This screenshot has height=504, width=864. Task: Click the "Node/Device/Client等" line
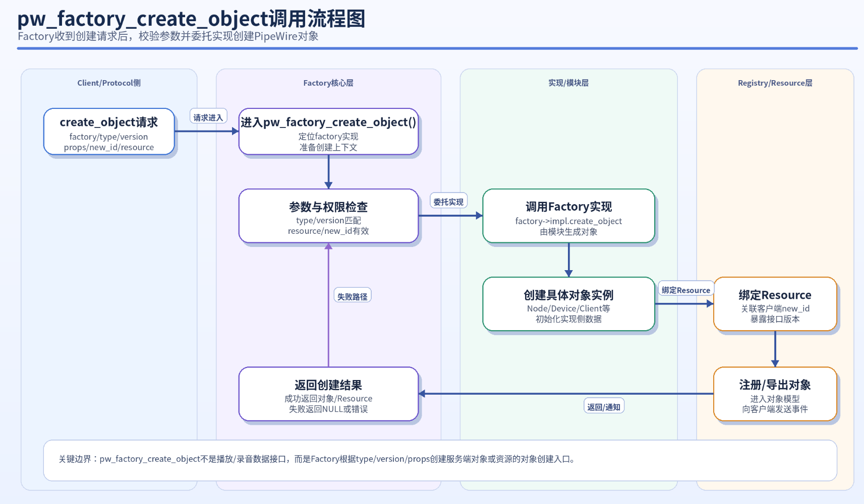(568, 308)
